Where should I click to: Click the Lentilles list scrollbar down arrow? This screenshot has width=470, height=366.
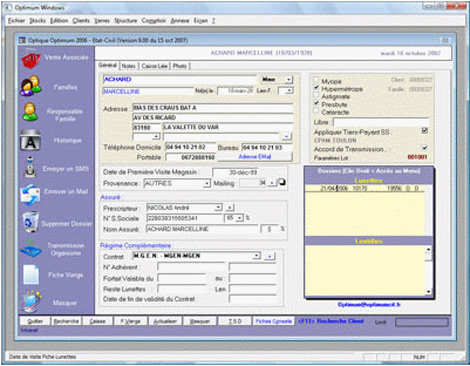click(x=428, y=292)
